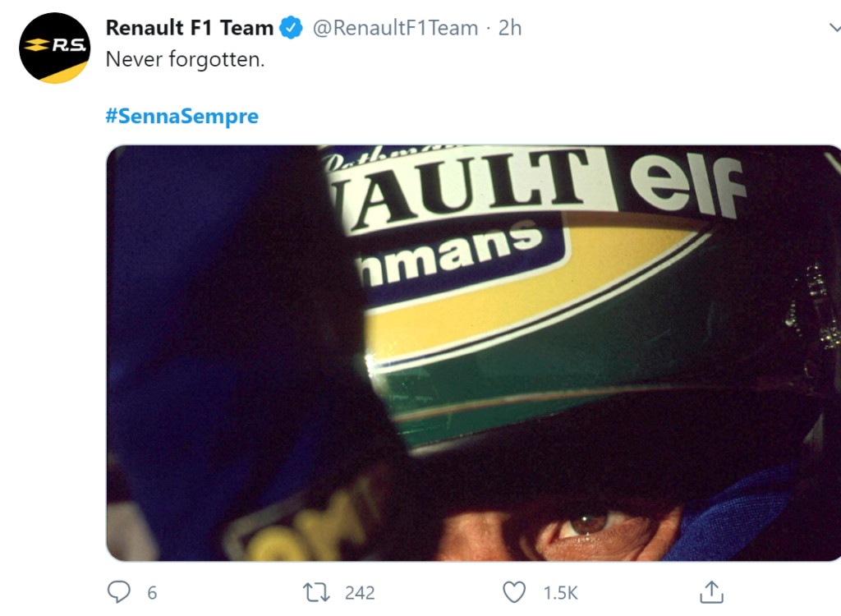Click the blue verified badge
841x616 pixels.
(289, 26)
